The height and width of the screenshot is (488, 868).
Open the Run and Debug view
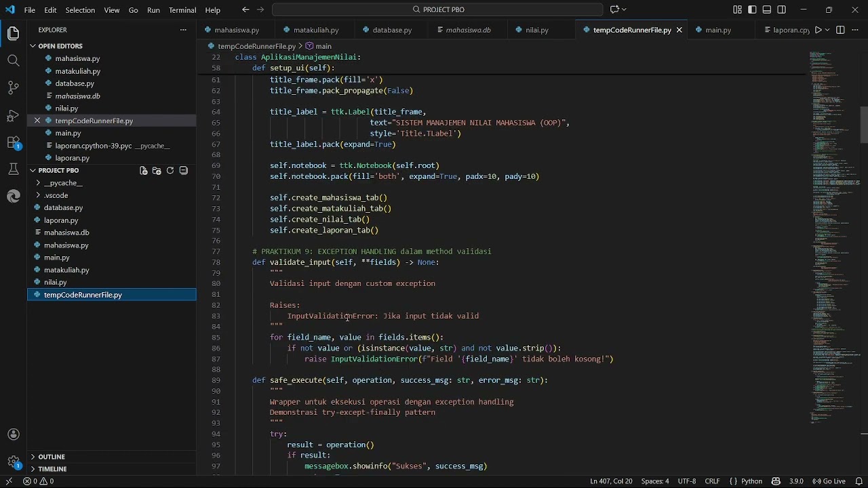tap(13, 115)
